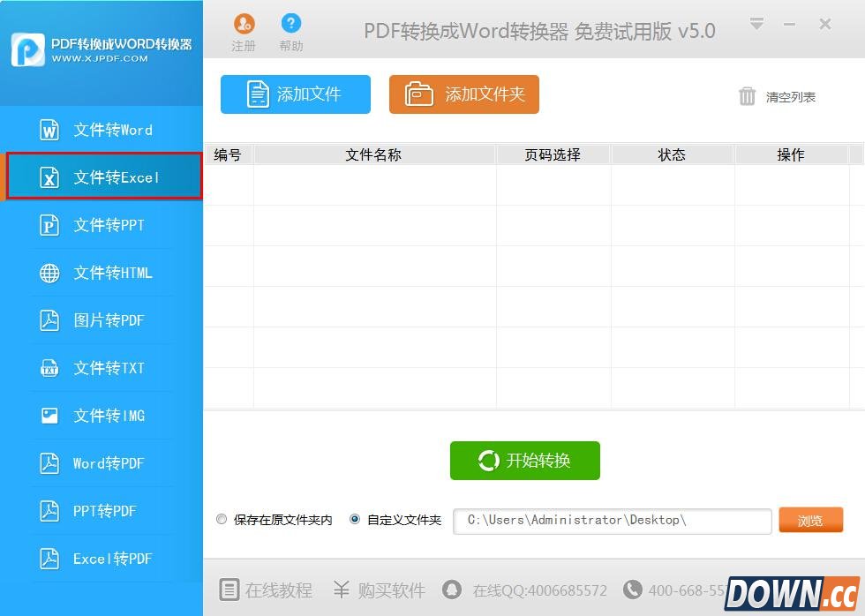Image resolution: width=865 pixels, height=616 pixels.
Task: Click the output folder path field
Action: point(612,521)
